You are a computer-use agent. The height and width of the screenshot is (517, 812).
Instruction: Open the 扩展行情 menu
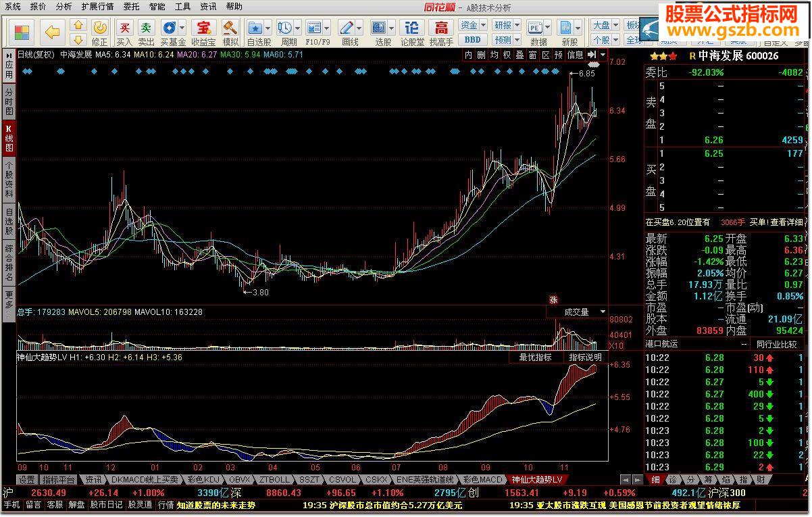[x=97, y=7]
